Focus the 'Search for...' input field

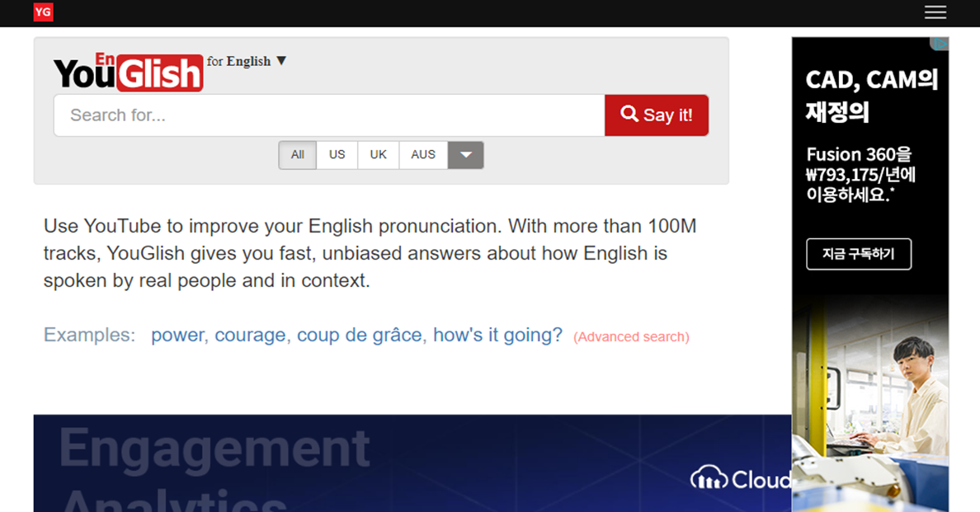tap(329, 115)
